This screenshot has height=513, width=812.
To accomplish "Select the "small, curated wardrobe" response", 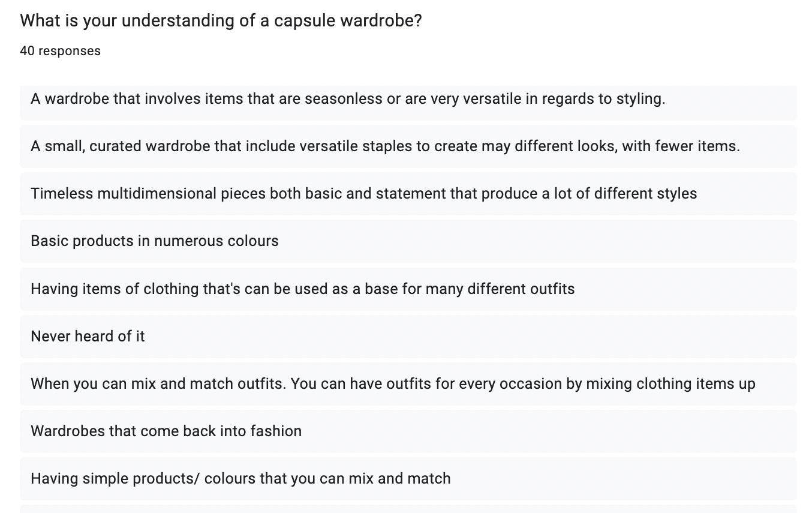I will click(x=385, y=146).
